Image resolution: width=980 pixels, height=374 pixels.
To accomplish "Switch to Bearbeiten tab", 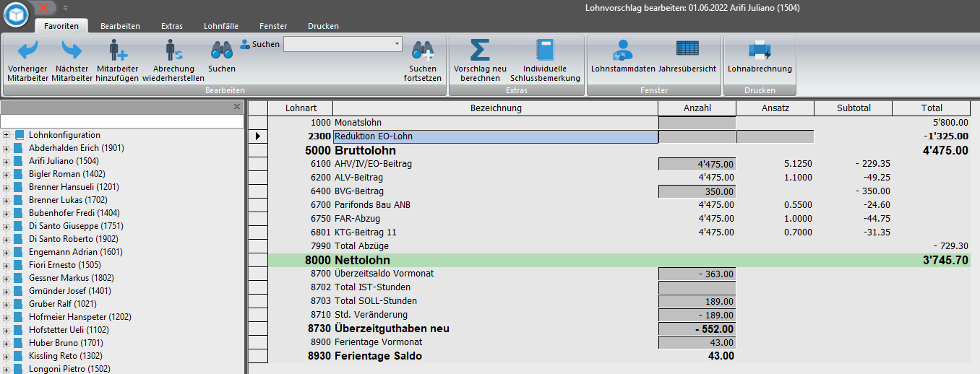I will pos(120,26).
